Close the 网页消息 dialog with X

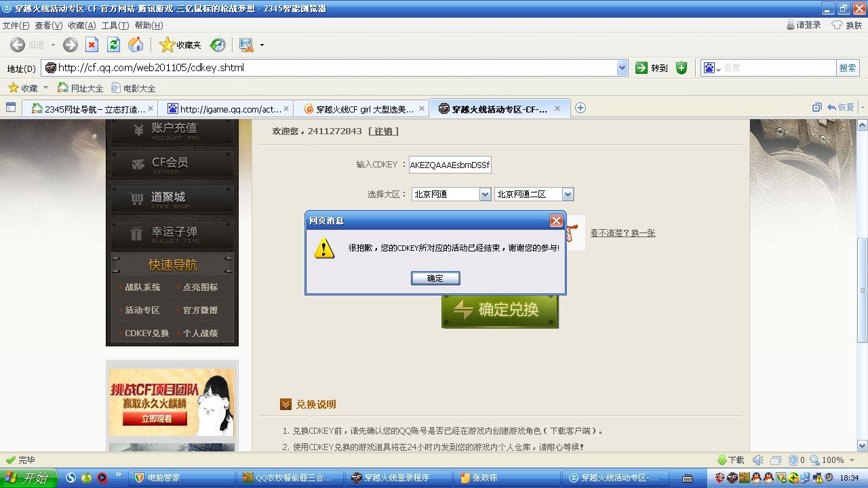[x=556, y=220]
